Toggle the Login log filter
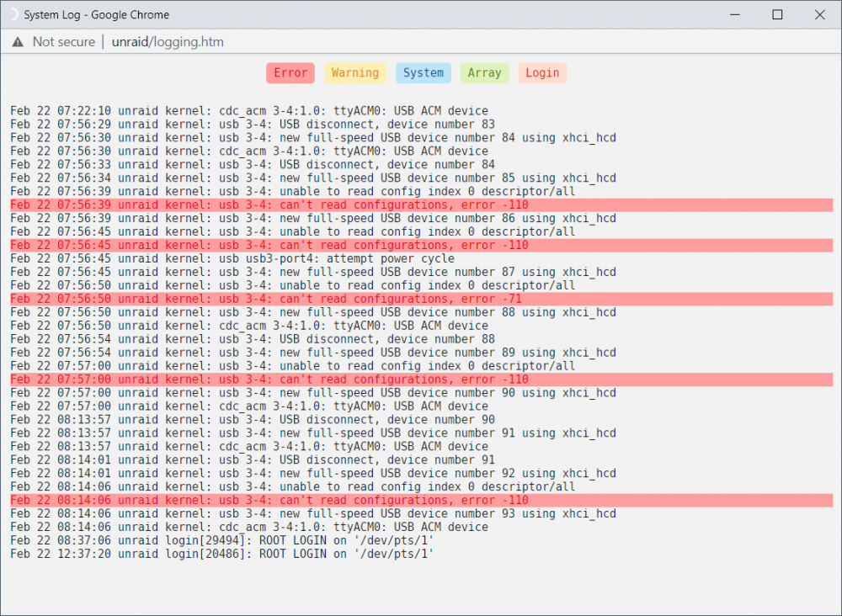 click(x=542, y=73)
